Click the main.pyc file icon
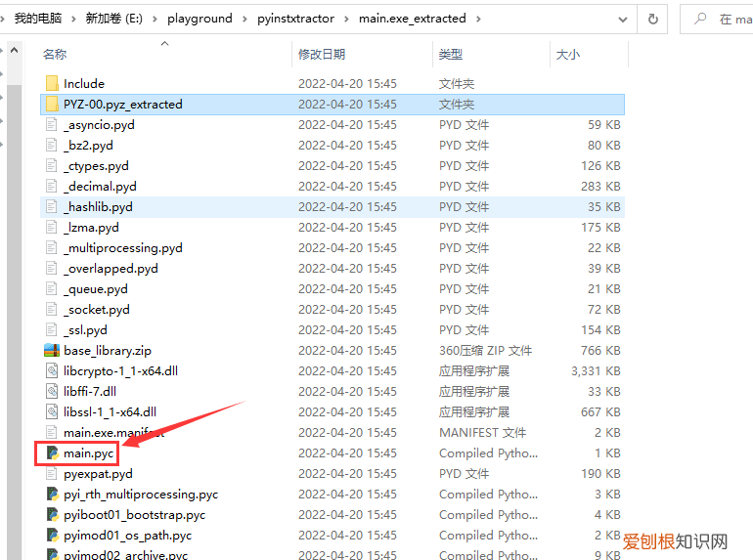 click(x=52, y=453)
